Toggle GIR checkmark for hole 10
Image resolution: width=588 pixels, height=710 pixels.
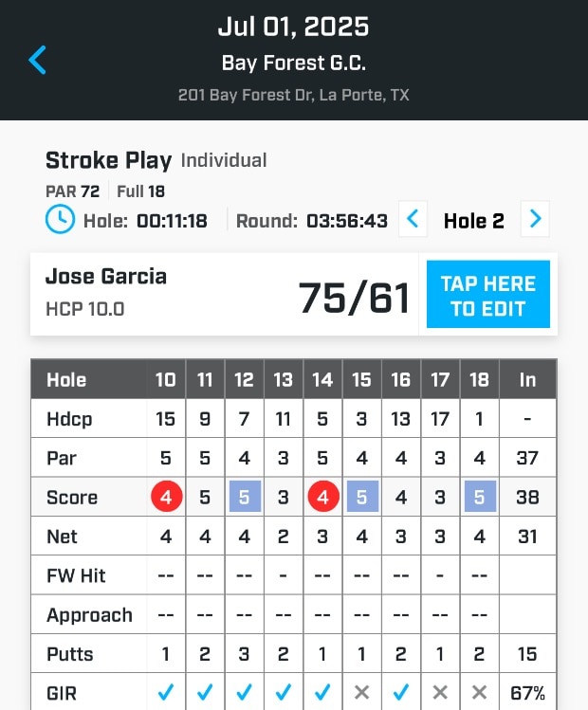[166, 693]
